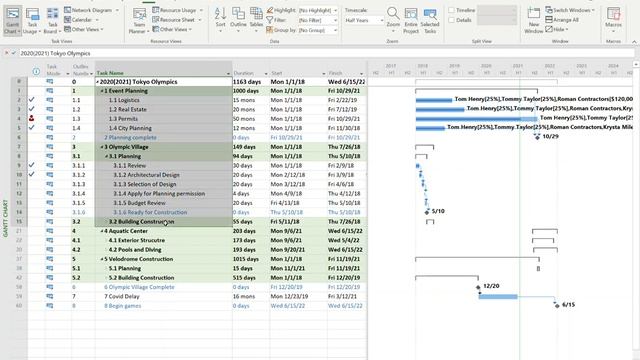Click the Covid Delay Gantt bar
The height and width of the screenshot is (360, 640).
pos(498,297)
